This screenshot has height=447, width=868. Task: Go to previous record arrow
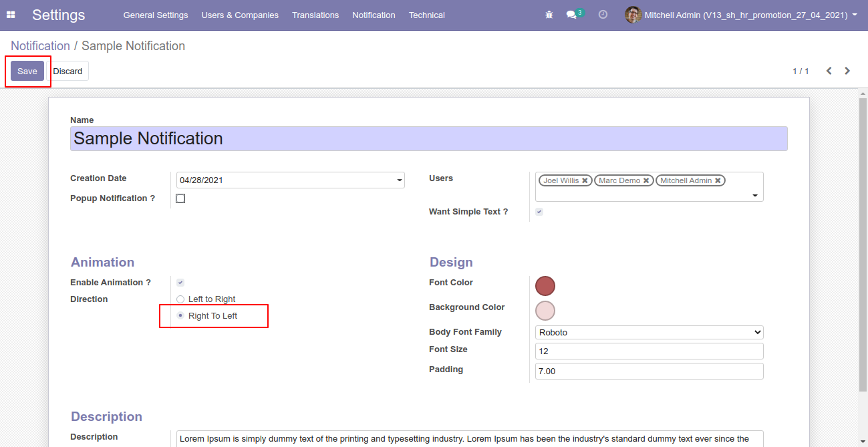pos(829,71)
